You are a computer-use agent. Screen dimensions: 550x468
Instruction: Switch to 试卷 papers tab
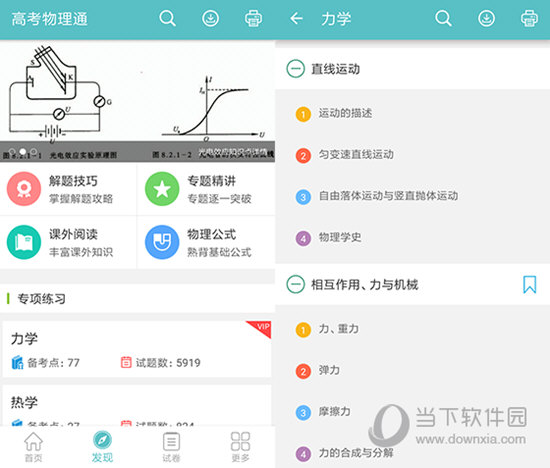[x=171, y=447]
